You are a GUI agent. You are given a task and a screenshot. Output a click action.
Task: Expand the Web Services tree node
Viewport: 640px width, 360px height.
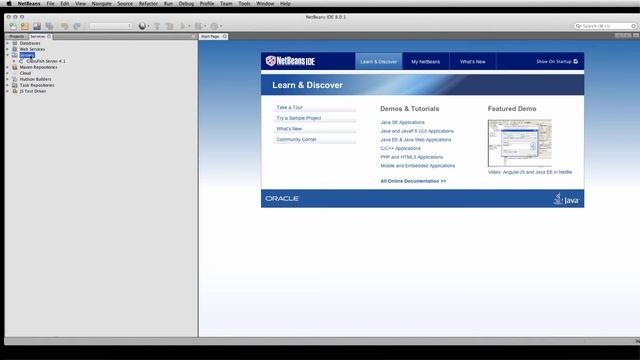click(x=7, y=49)
